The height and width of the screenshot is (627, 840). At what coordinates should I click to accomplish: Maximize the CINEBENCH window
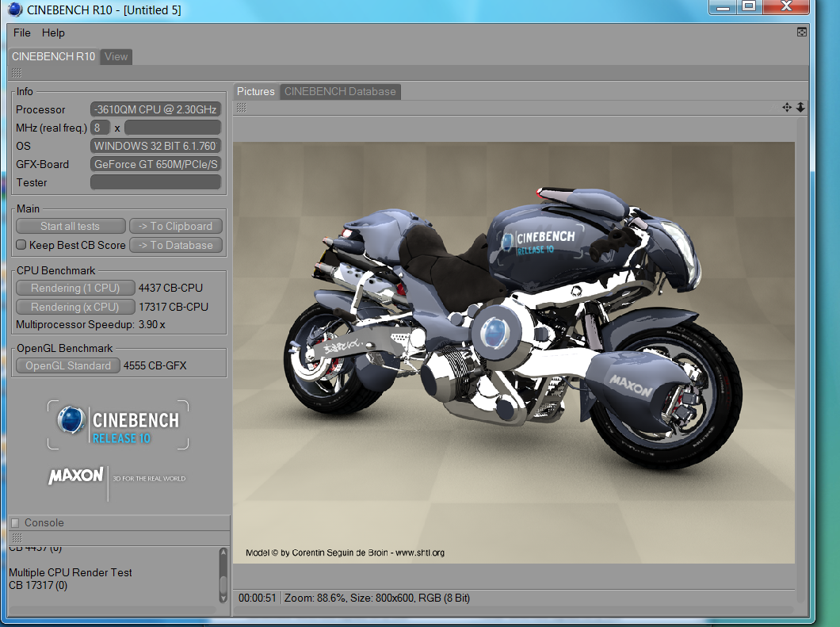[x=749, y=6]
